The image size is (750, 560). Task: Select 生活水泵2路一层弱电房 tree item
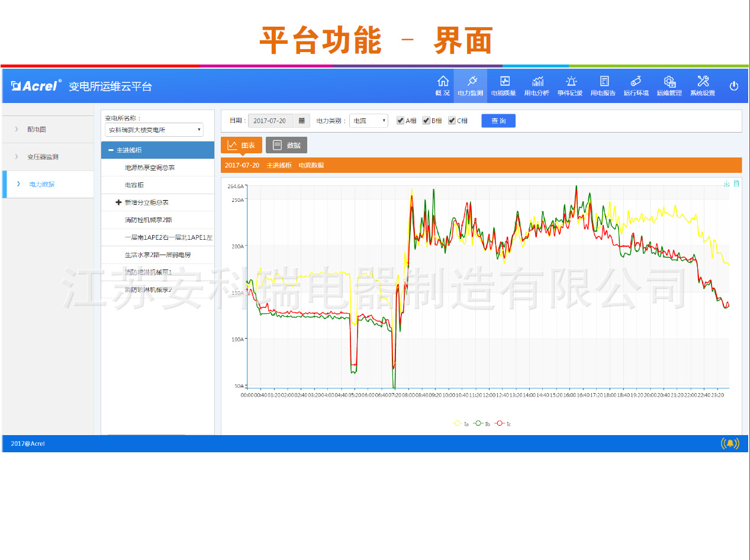click(157, 255)
